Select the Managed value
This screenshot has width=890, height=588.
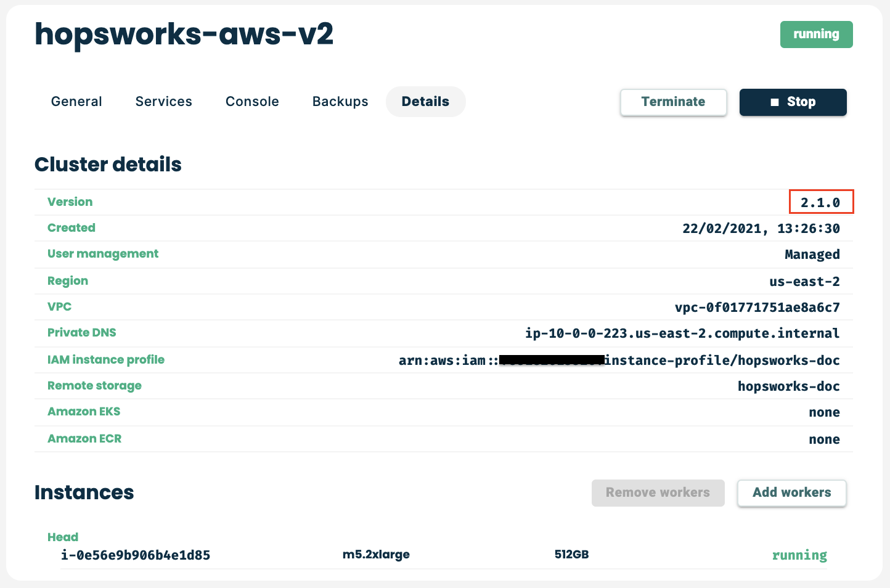[812, 255]
